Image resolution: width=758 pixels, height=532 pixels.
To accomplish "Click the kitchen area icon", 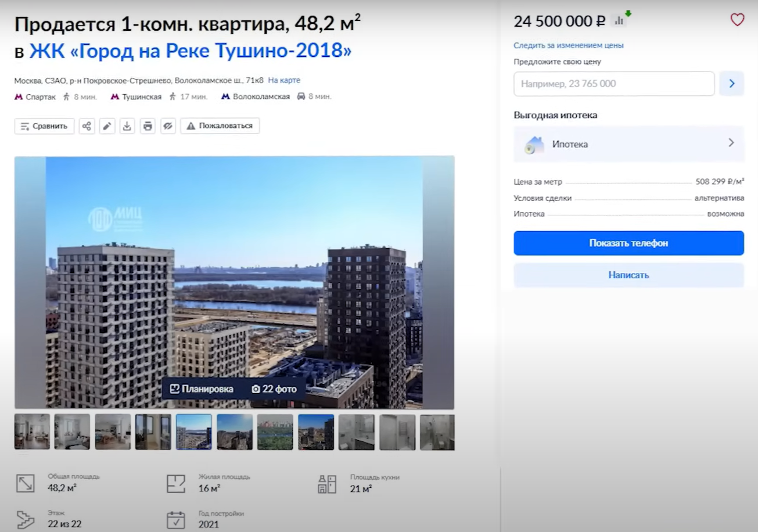I will [x=327, y=483].
